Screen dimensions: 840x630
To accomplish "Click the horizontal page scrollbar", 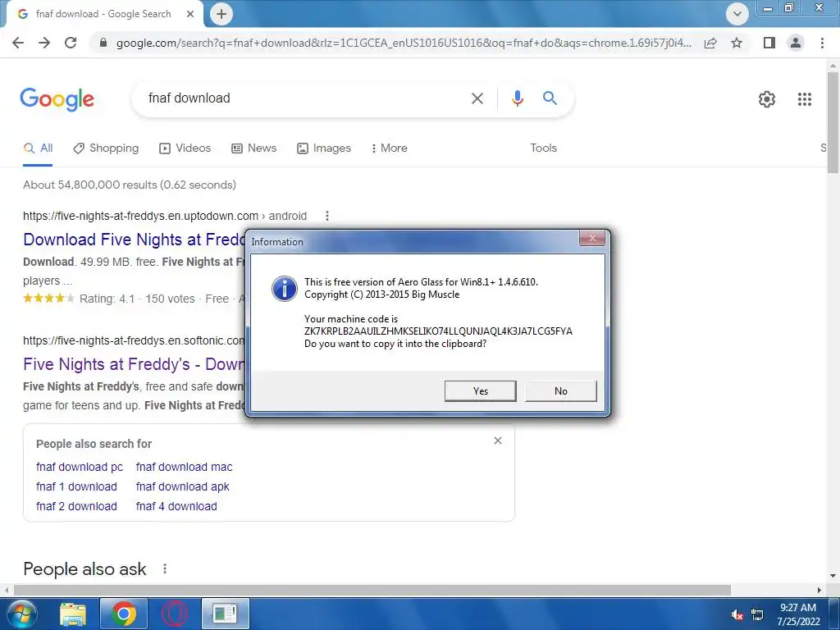I will point(372,591).
